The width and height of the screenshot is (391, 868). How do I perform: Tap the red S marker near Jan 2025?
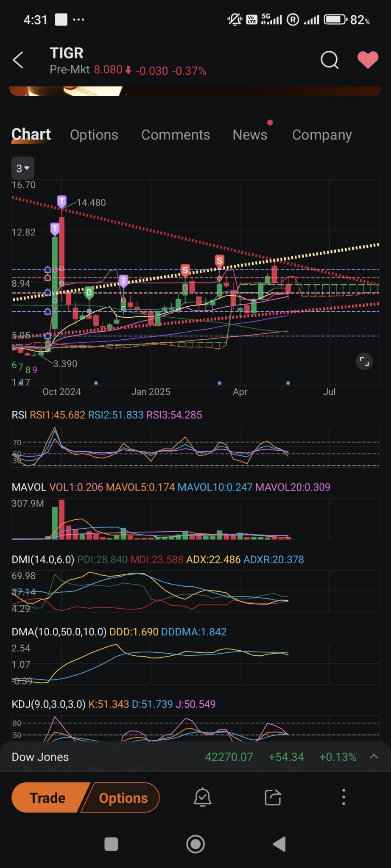185,270
